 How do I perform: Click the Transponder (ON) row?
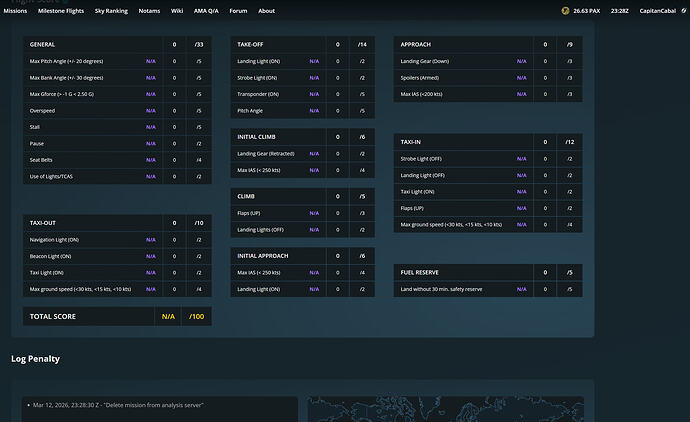click(272, 94)
